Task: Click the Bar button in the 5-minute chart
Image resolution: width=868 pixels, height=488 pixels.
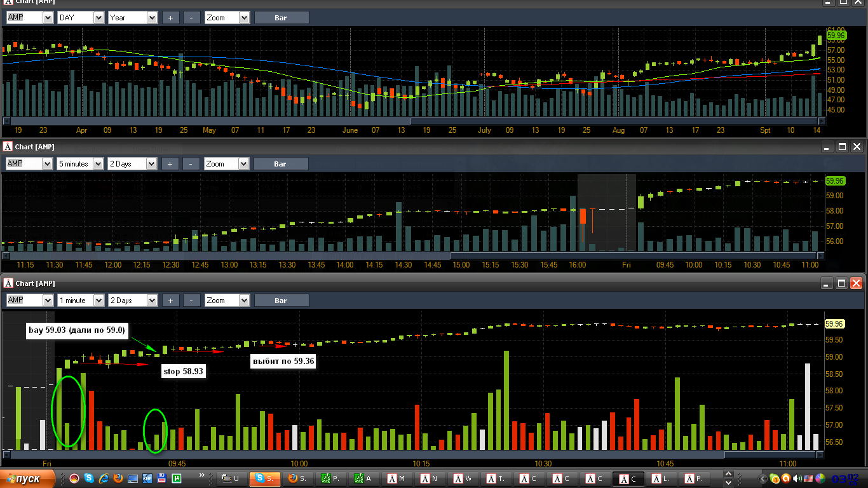Action: point(281,164)
